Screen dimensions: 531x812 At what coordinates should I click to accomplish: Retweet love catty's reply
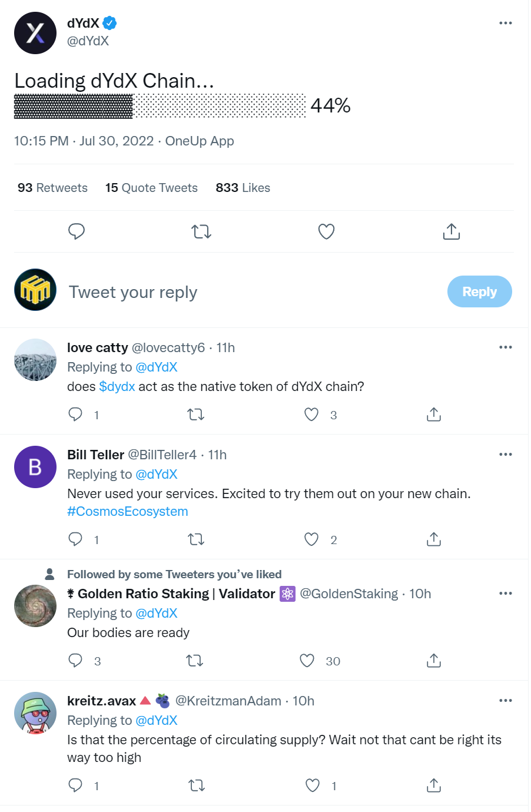[x=196, y=415]
